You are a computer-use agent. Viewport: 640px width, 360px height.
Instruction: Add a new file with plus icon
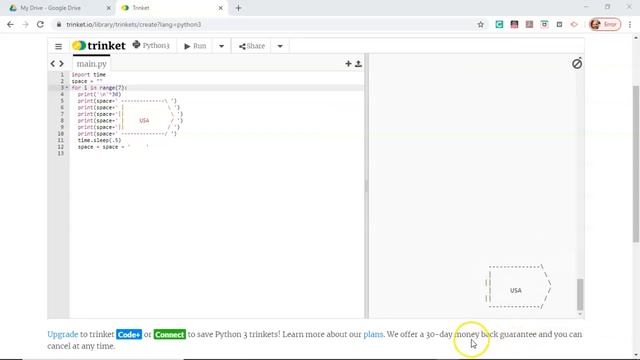tap(348, 64)
